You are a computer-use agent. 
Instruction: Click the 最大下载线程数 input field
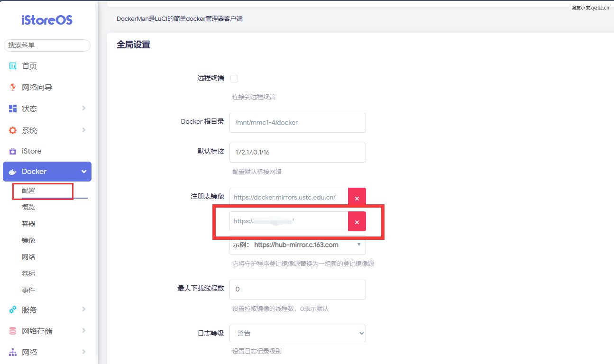[x=298, y=289]
